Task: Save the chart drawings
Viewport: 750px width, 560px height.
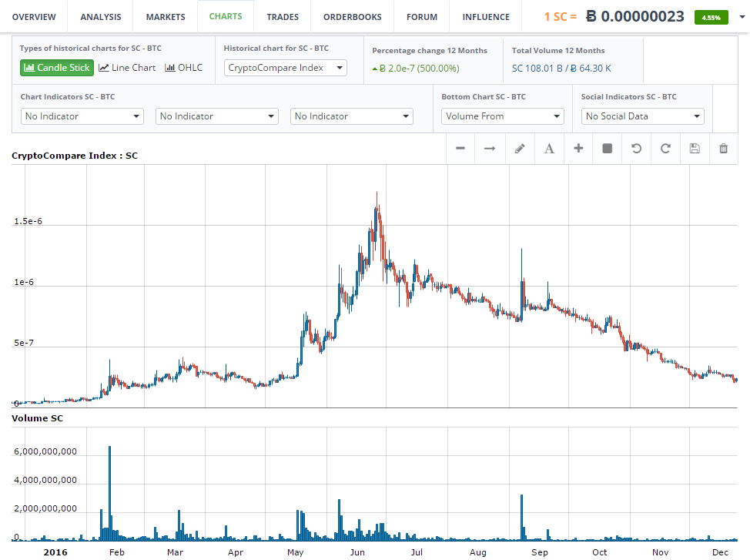Action: pos(695,149)
